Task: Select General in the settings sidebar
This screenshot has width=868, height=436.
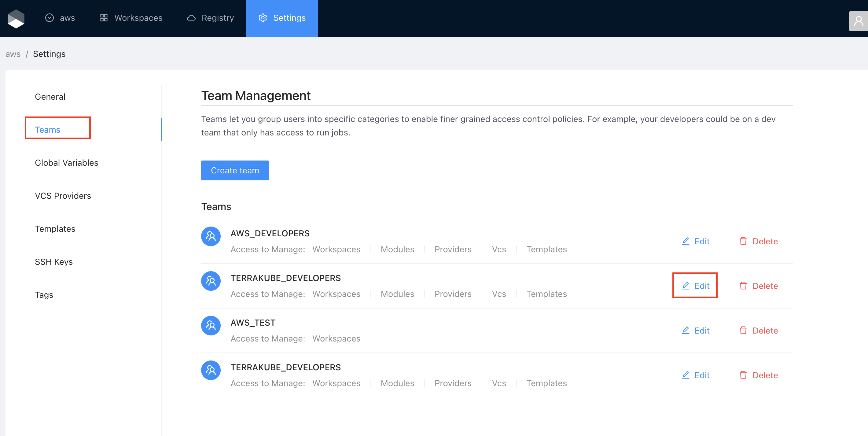Action: [x=50, y=97]
